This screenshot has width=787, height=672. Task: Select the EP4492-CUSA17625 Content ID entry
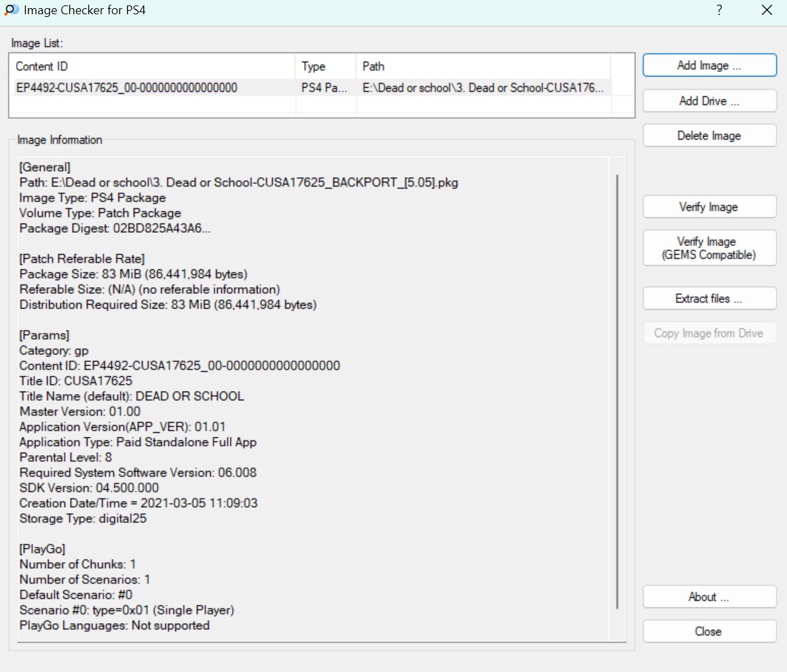point(127,88)
